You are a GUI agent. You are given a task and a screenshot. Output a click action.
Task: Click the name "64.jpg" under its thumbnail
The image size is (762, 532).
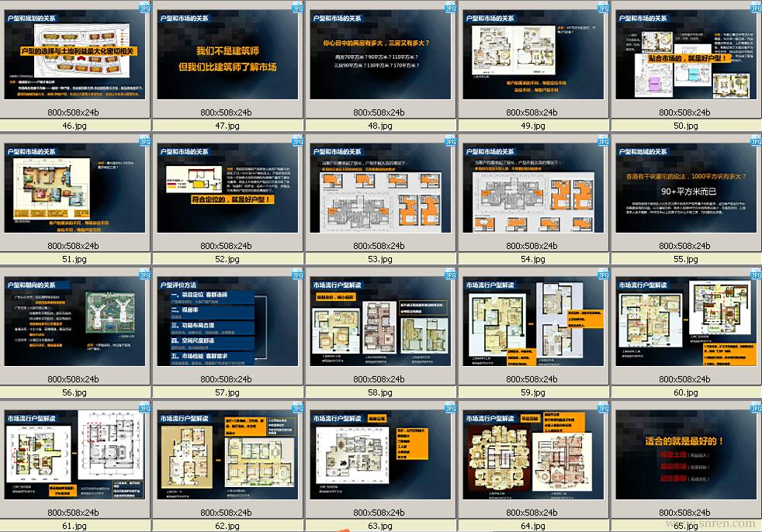coord(532,526)
